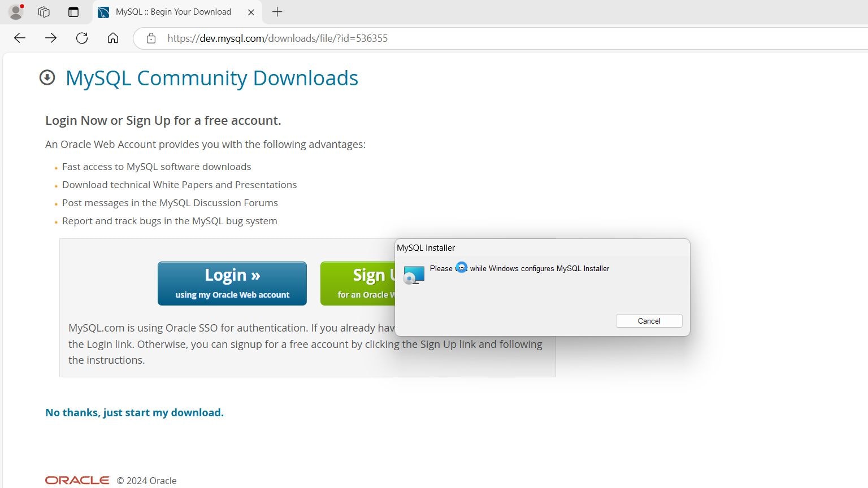Click 'Report and track bugs' bullet text
The image size is (868, 488).
170,221
